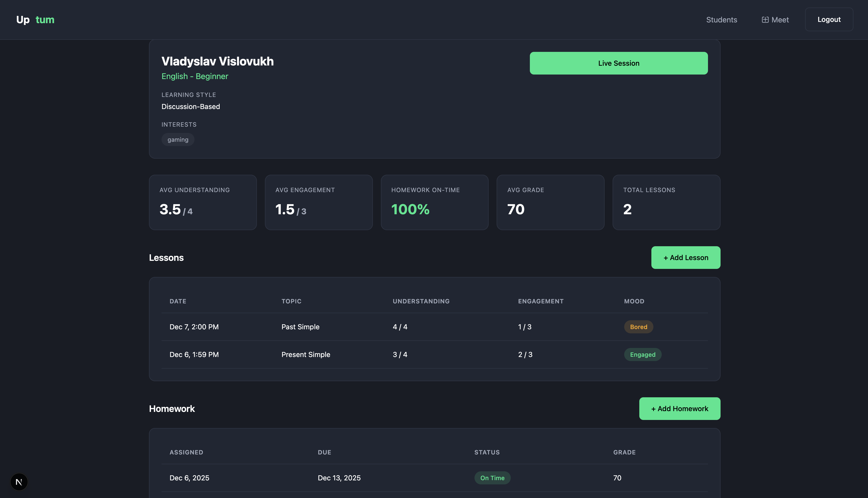868x498 pixels.
Task: Open the Meet nav link
Action: pos(780,20)
